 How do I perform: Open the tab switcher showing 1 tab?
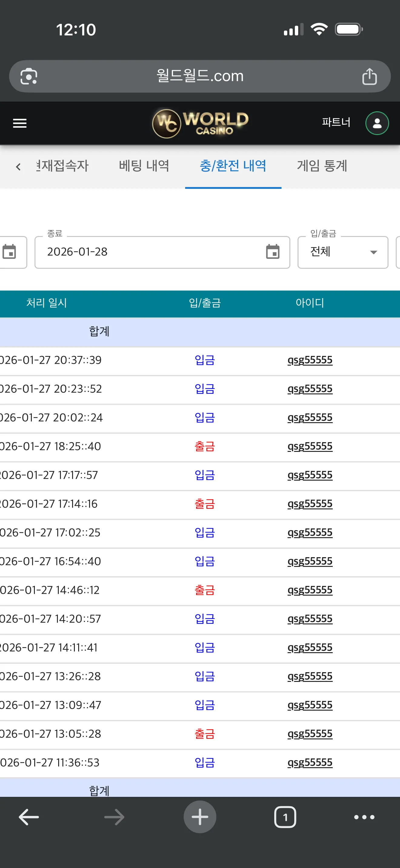(285, 817)
